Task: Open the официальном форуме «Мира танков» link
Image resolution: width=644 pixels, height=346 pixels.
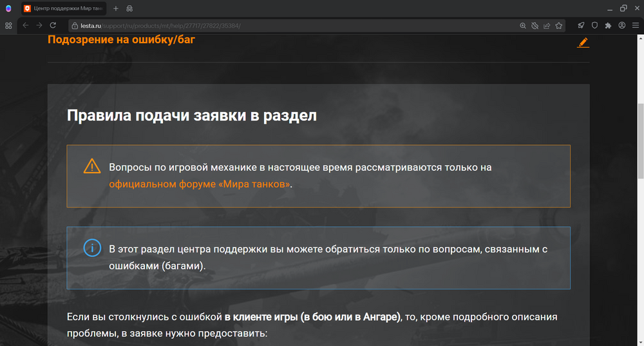Action: pyautogui.click(x=200, y=184)
